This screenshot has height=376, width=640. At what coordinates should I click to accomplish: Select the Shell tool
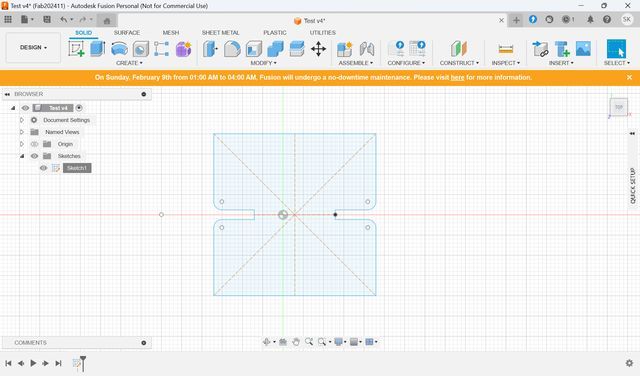[x=254, y=49]
